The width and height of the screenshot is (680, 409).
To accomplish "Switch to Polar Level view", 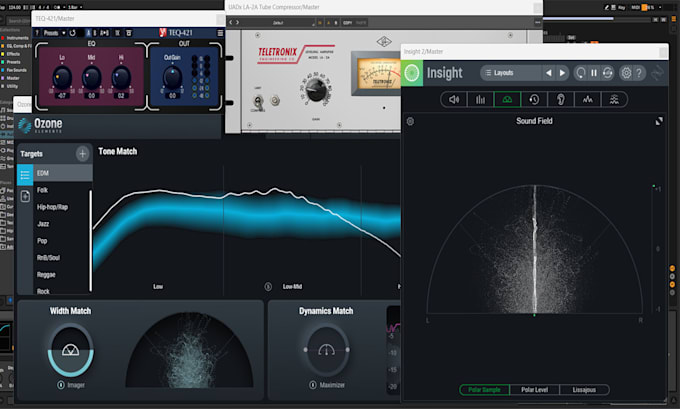I will click(x=534, y=389).
